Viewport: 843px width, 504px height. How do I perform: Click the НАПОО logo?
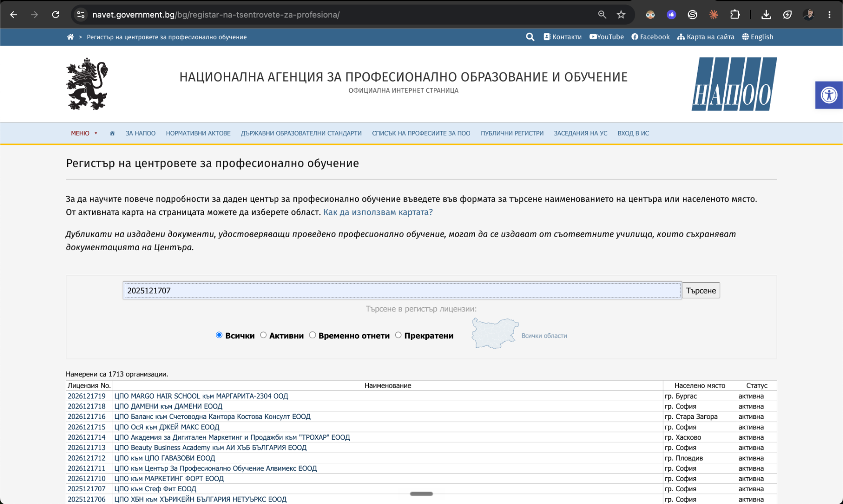tap(734, 84)
